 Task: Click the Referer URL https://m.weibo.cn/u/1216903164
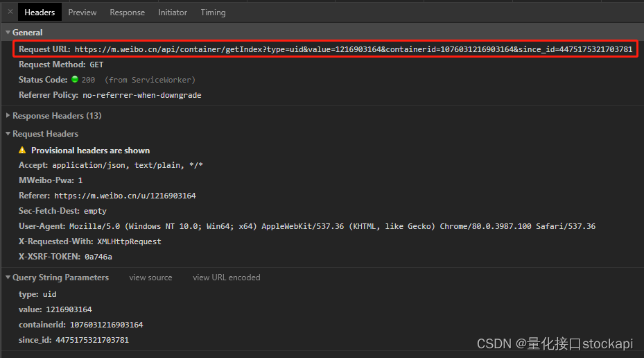point(125,196)
